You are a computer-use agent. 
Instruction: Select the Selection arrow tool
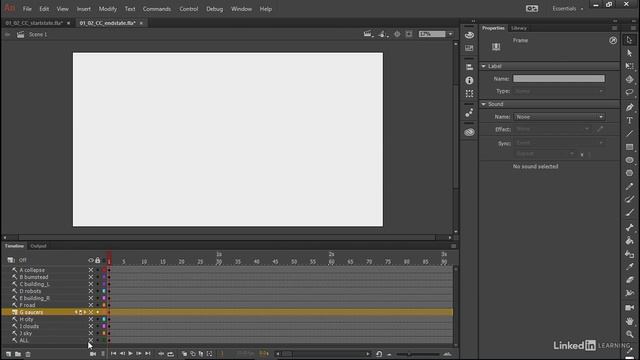629,40
